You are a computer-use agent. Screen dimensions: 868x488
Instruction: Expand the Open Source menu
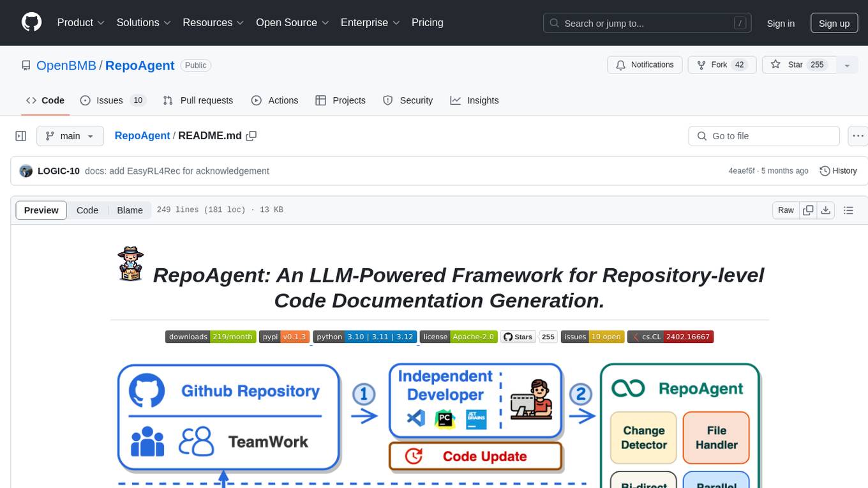292,22
